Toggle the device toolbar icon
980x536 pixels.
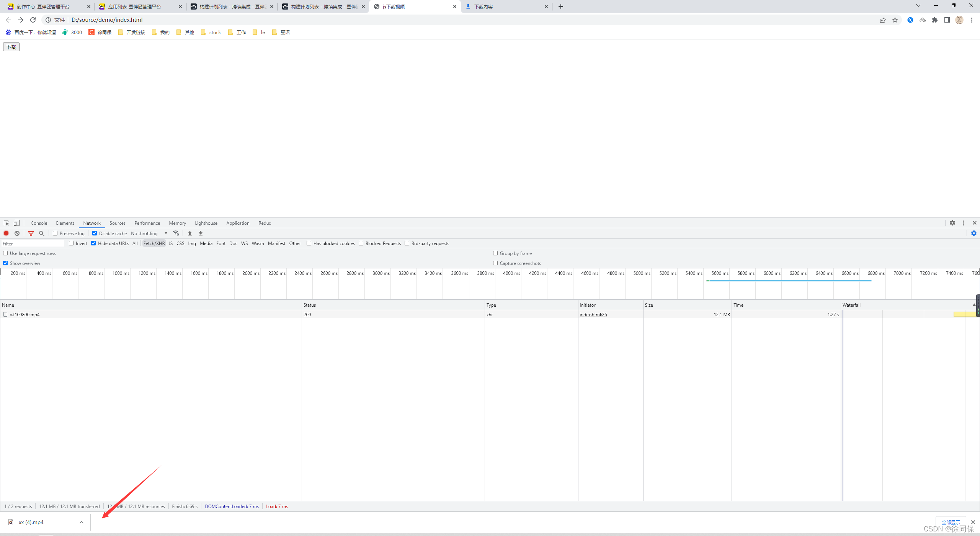point(16,223)
